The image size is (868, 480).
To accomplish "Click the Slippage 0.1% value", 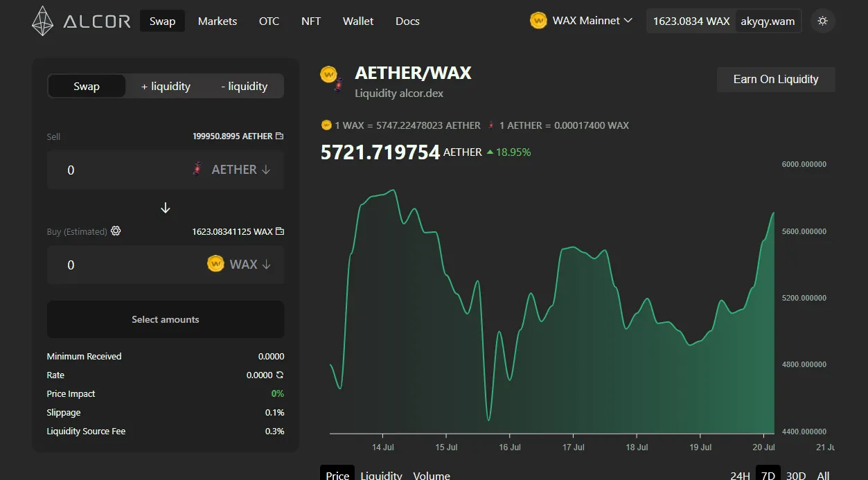I will [x=274, y=412].
